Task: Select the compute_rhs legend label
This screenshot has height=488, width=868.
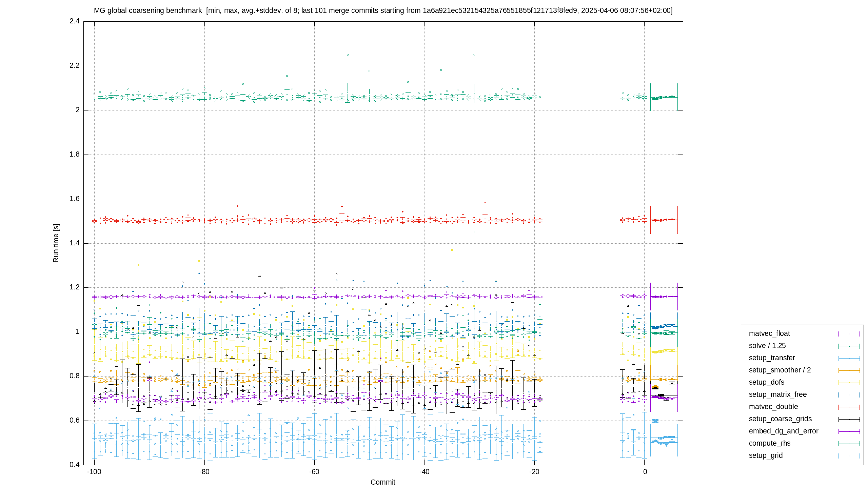Action: 770,443
